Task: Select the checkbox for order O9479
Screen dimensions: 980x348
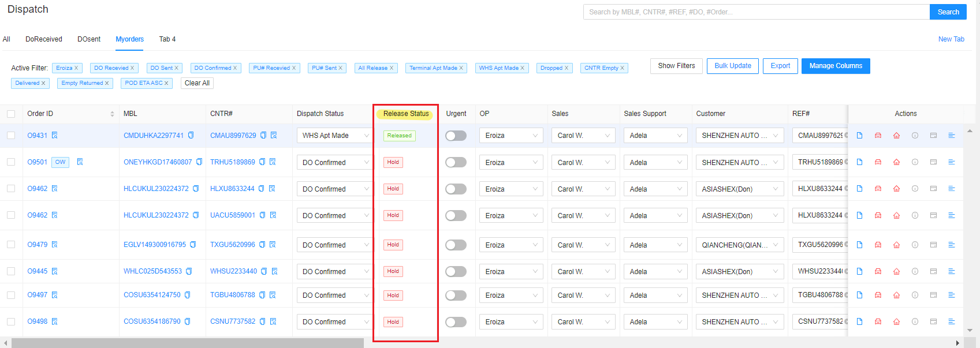Action: pyautogui.click(x=11, y=245)
